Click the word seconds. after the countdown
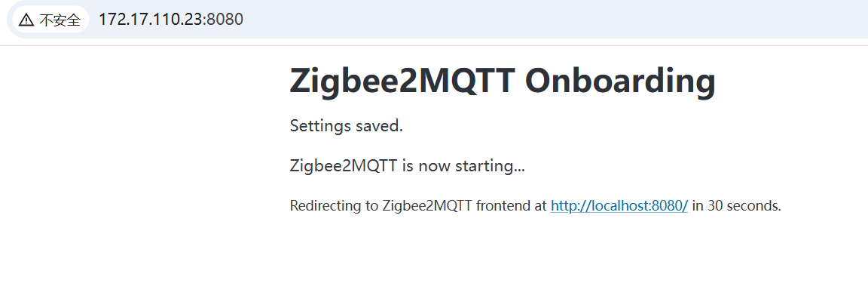Image resolution: width=868 pixels, height=283 pixels. [754, 206]
